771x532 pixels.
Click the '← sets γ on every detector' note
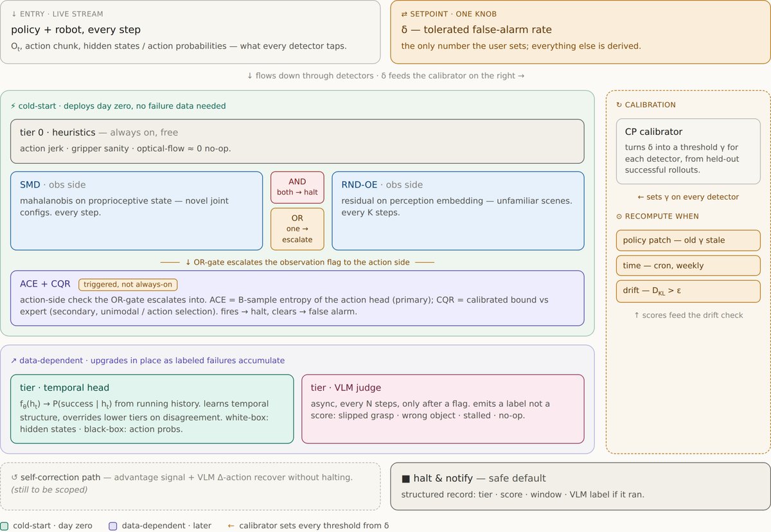(x=687, y=197)
